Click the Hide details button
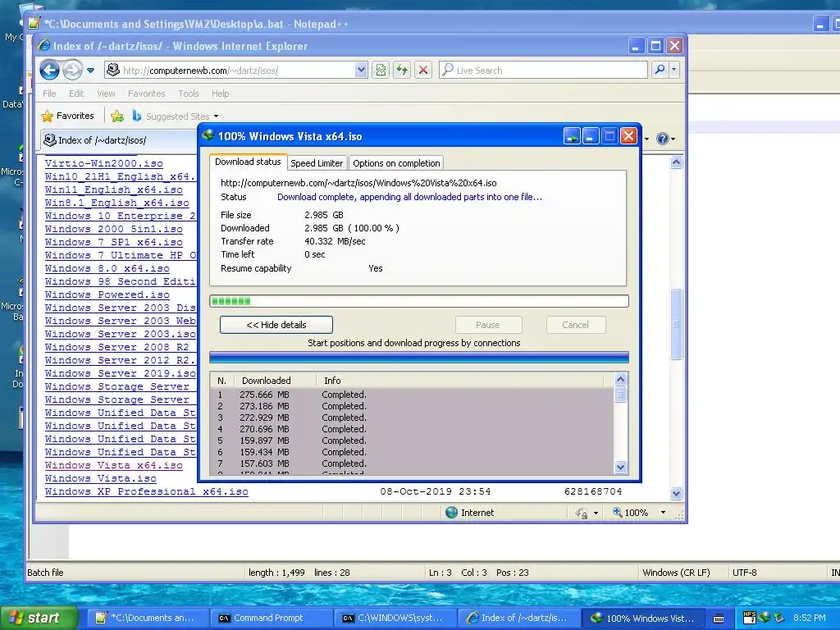This screenshot has width=840, height=630. click(x=276, y=325)
